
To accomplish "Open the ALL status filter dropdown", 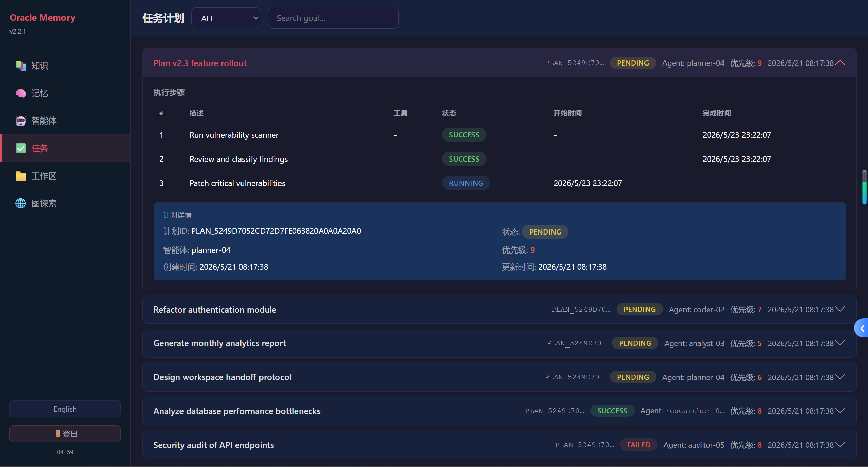I will point(226,18).
